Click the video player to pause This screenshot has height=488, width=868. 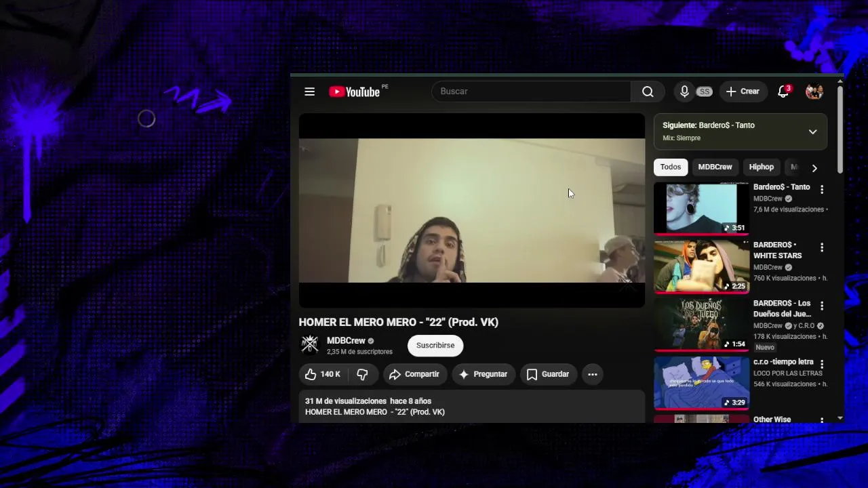[472, 211]
